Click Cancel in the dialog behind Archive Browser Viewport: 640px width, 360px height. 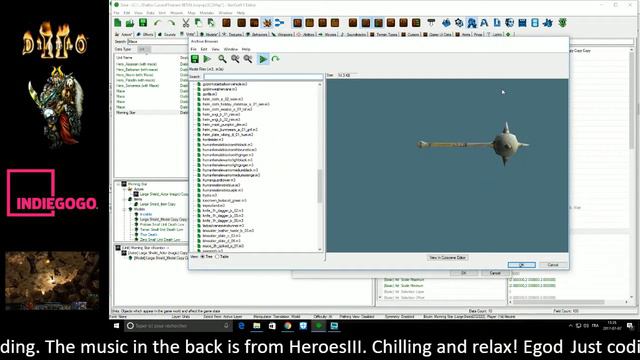tap(495, 273)
